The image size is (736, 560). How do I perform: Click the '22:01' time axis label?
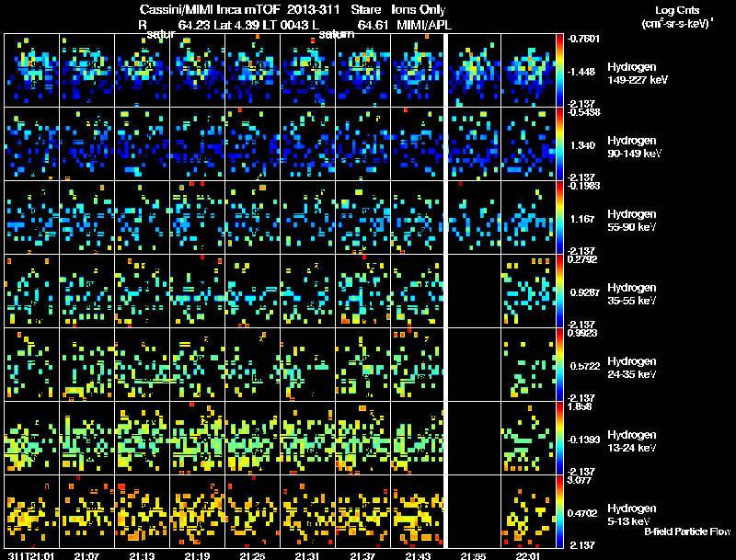click(528, 555)
